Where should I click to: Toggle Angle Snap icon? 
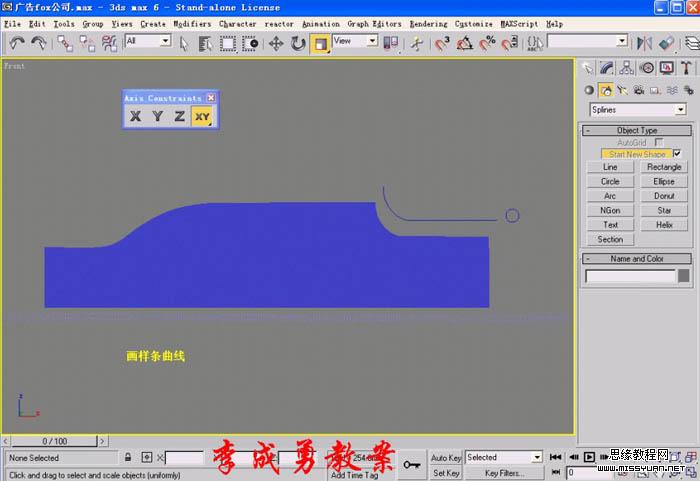[x=465, y=44]
